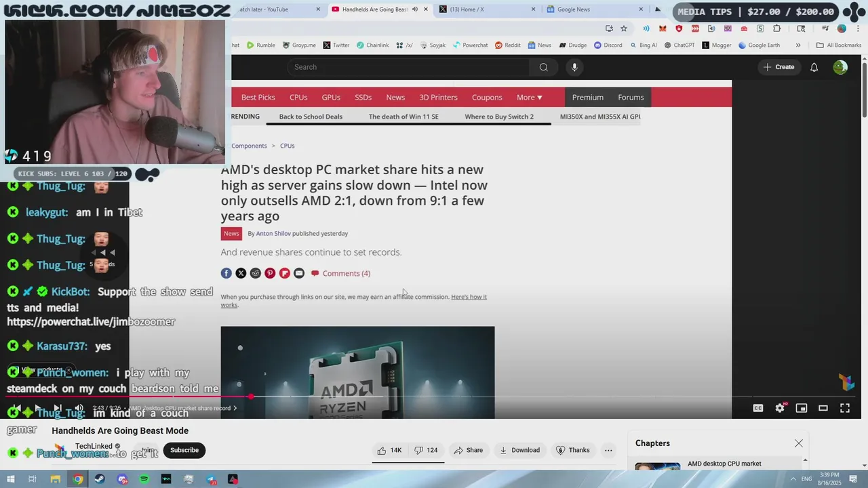Open the Soyjak bookmark

tap(433, 45)
